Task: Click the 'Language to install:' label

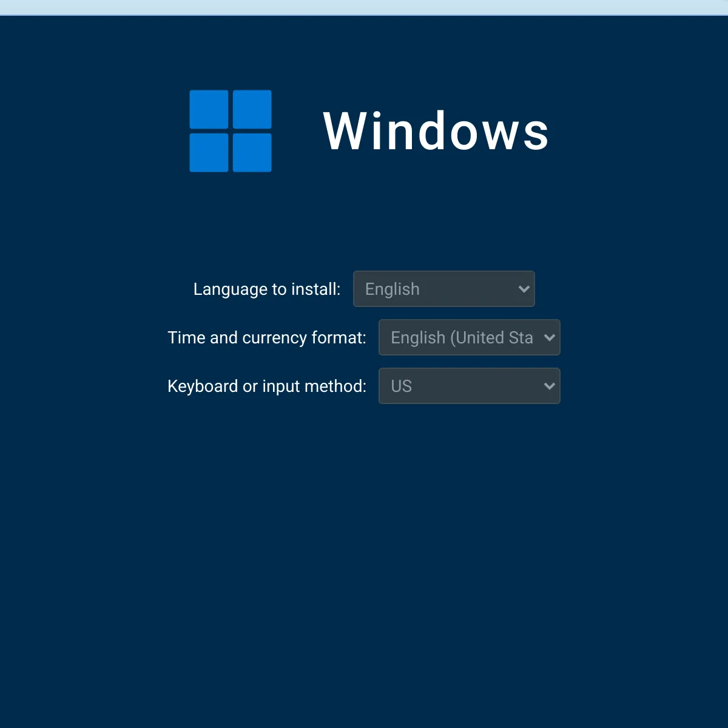Action: pyautogui.click(x=267, y=289)
